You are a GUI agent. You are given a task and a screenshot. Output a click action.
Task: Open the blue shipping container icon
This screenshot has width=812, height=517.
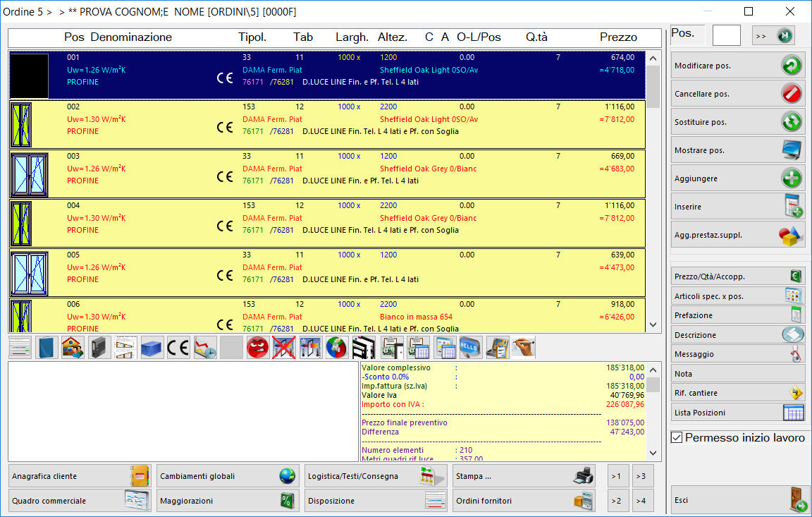coord(152,348)
